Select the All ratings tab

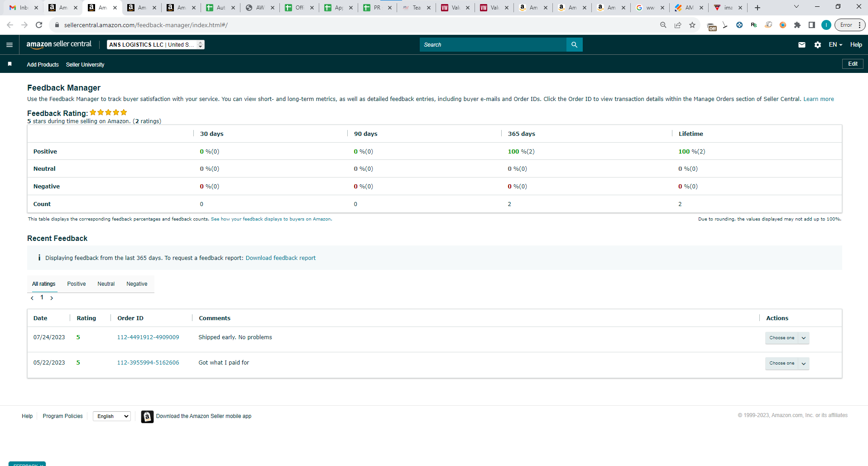44,284
